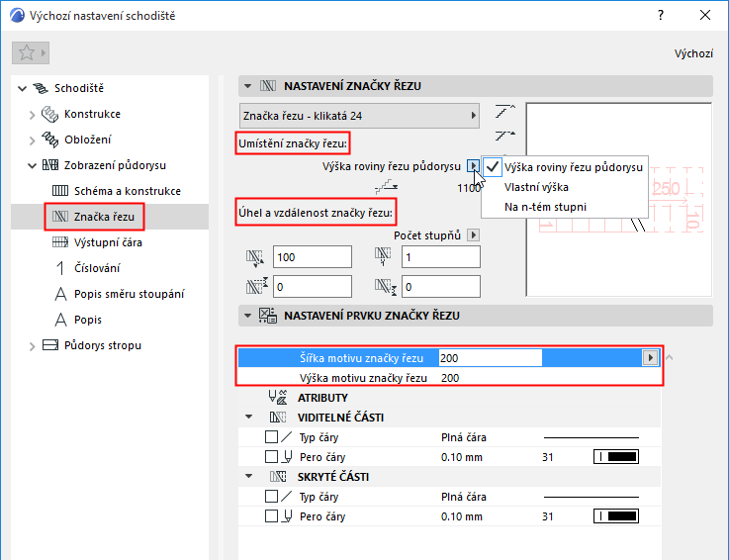Toggle Typ čáry checkbox under Viditelné části
The width and height of the screenshot is (729, 560).
tap(271, 437)
